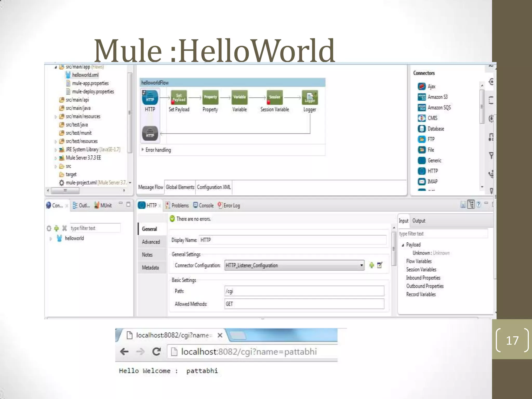Pick the Generic connector

point(430,161)
